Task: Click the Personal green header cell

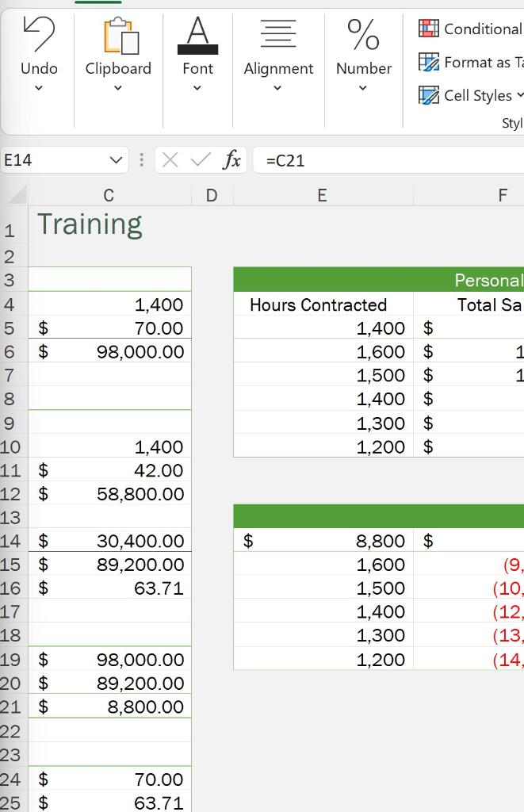Action: pyautogui.click(x=378, y=280)
